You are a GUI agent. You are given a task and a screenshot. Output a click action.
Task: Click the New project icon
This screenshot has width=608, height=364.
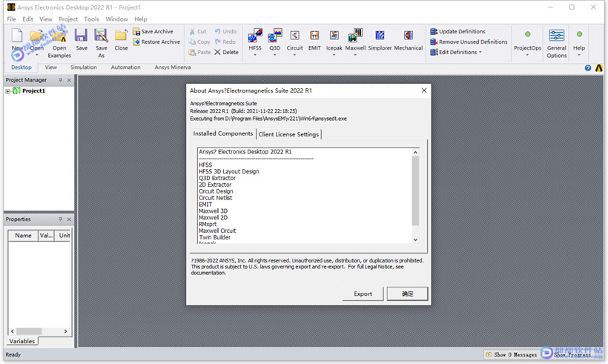(17, 36)
